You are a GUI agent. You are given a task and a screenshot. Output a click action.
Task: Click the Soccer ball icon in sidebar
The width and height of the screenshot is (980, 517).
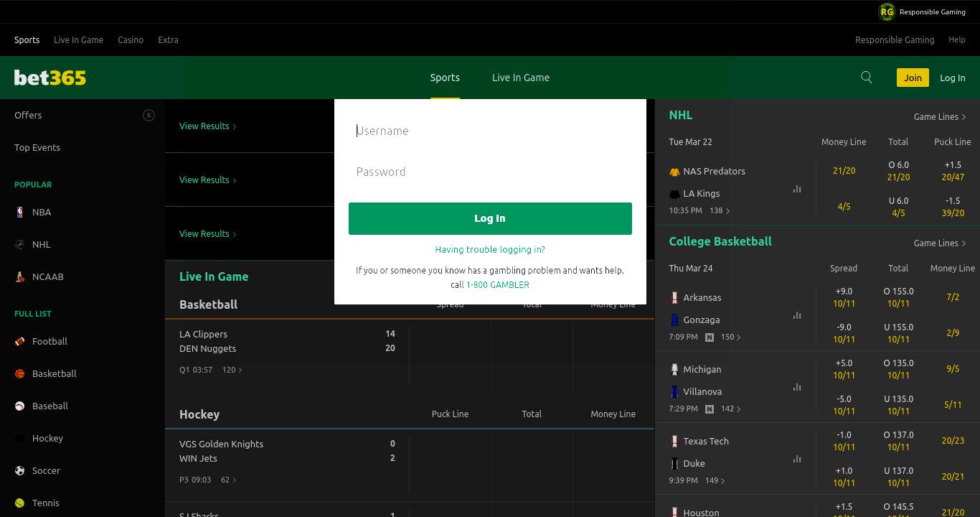tap(20, 470)
